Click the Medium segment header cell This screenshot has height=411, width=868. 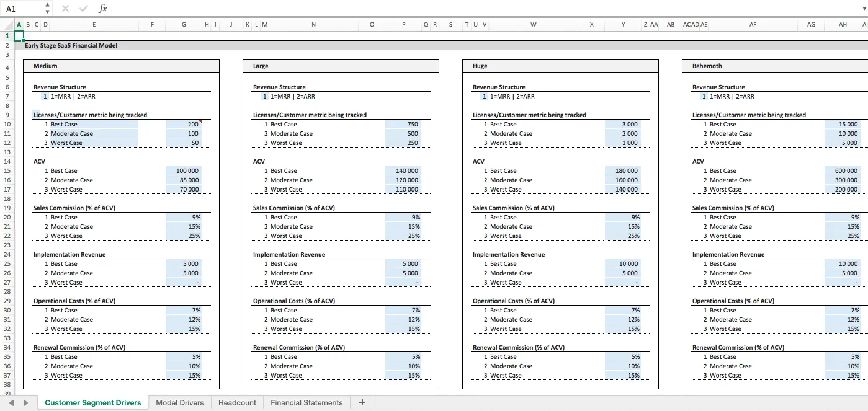coord(121,66)
